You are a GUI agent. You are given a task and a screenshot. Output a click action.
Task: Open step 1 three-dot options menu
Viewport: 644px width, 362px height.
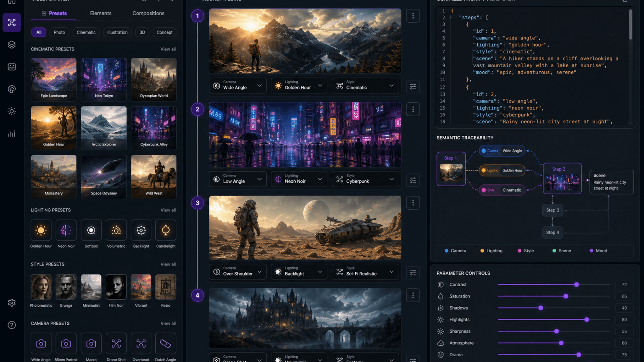(413, 16)
